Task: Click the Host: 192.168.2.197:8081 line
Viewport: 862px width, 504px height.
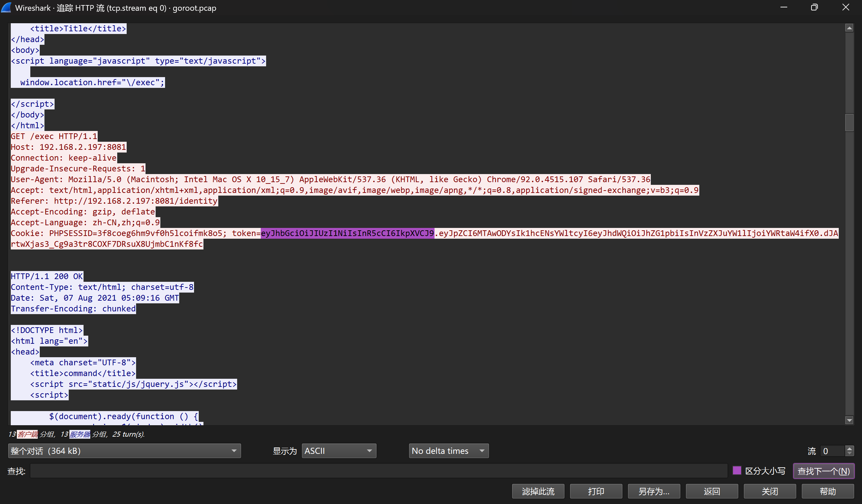Action: 68,147
